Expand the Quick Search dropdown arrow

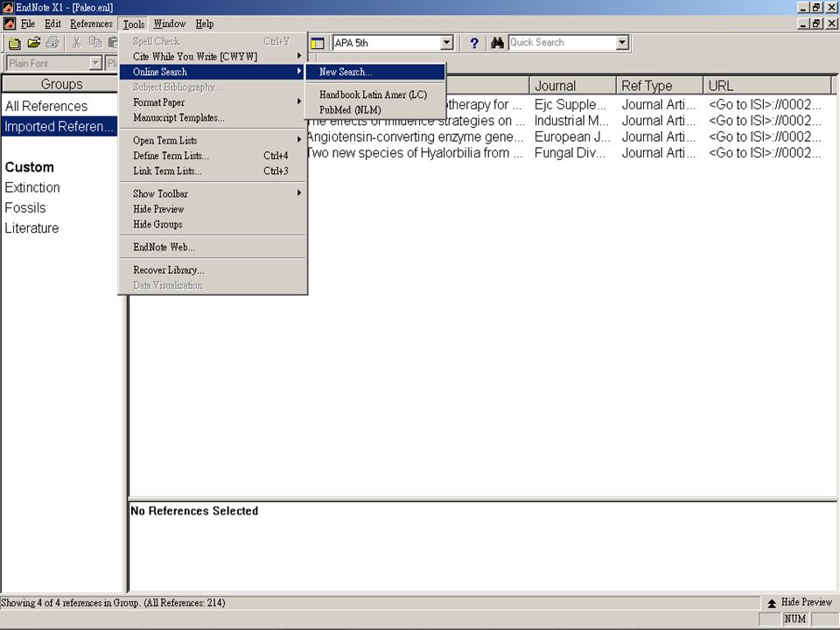(622, 43)
